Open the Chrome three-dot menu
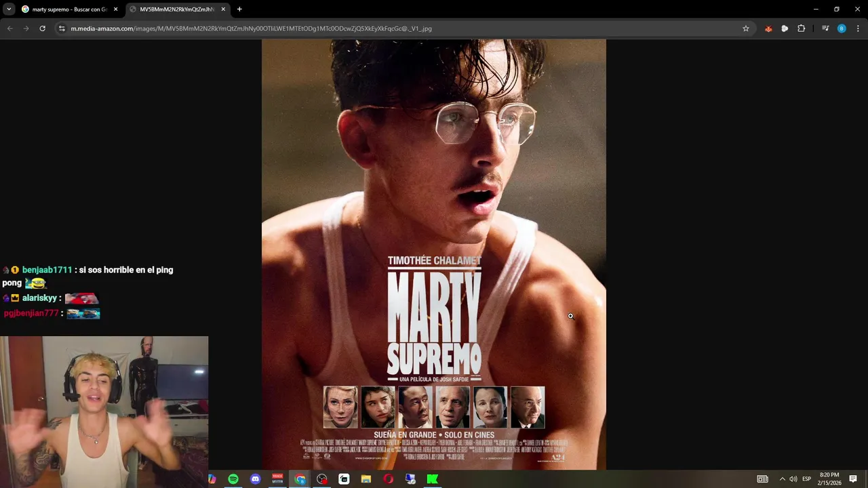This screenshot has width=868, height=488. pyautogui.click(x=858, y=28)
